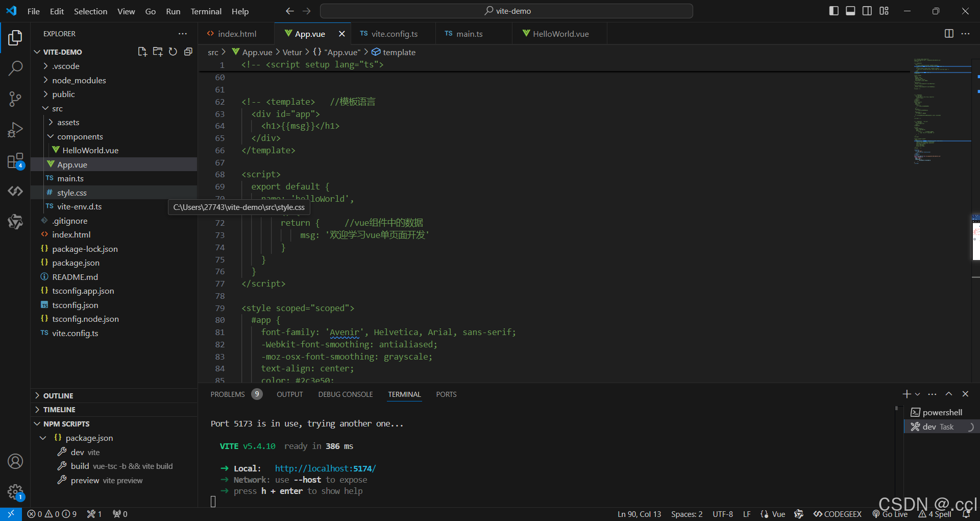Change the Vue language mode

pos(778,514)
